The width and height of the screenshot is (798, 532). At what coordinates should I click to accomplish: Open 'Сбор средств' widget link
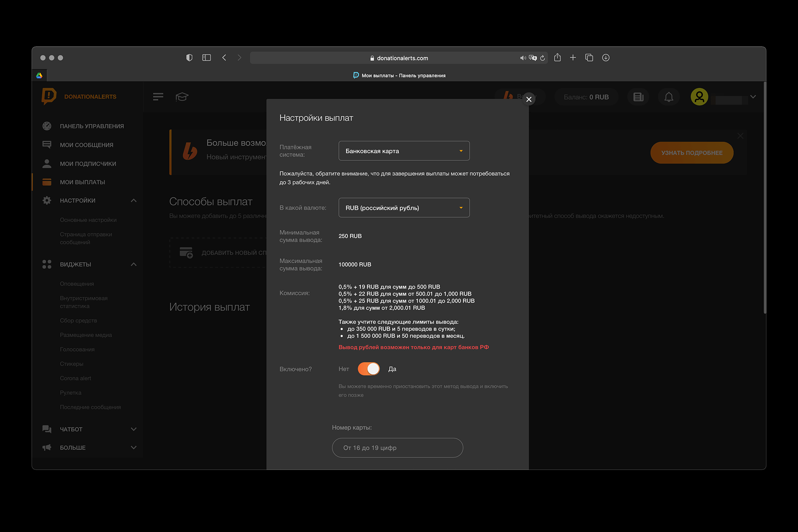pyautogui.click(x=78, y=320)
